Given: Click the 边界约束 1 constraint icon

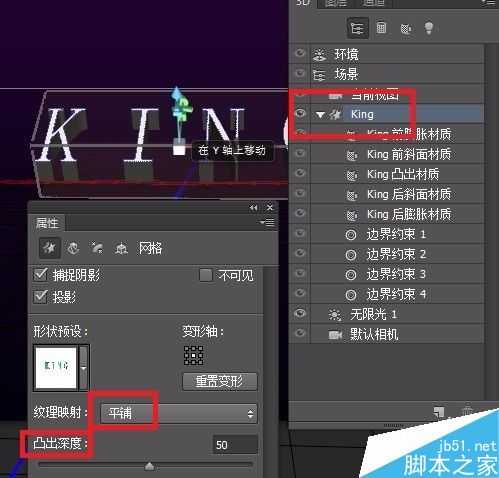Looking at the screenshot, I should (351, 235).
